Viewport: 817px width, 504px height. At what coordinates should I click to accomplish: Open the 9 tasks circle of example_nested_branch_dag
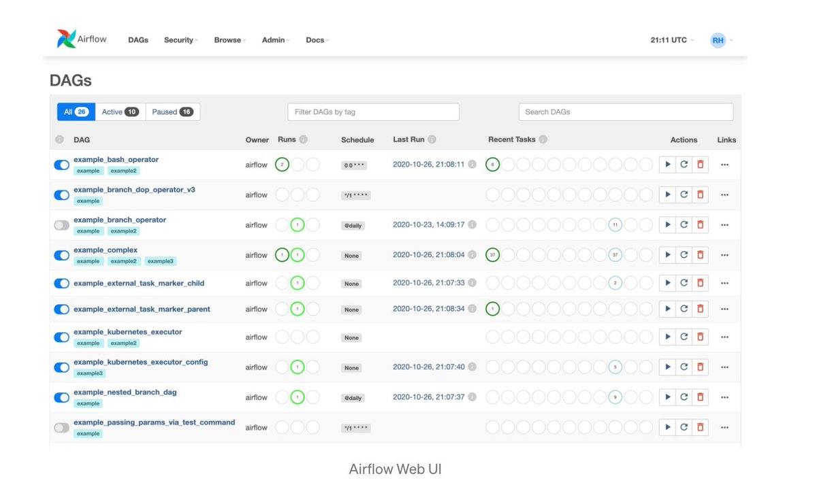pos(615,397)
